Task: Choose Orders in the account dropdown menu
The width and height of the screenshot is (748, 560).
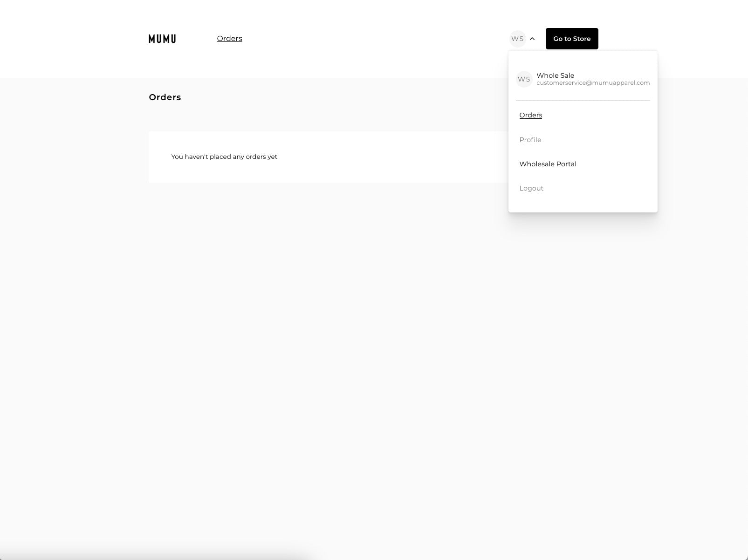Action: (530, 115)
